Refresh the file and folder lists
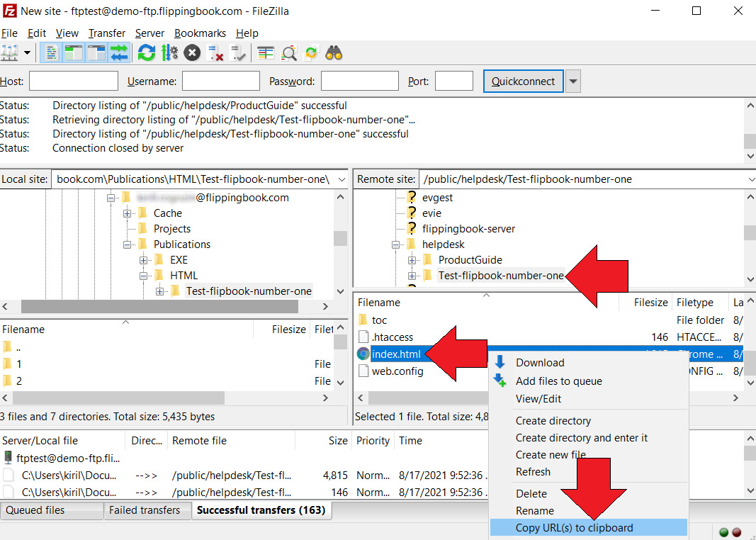The height and width of the screenshot is (540, 756). tap(146, 53)
